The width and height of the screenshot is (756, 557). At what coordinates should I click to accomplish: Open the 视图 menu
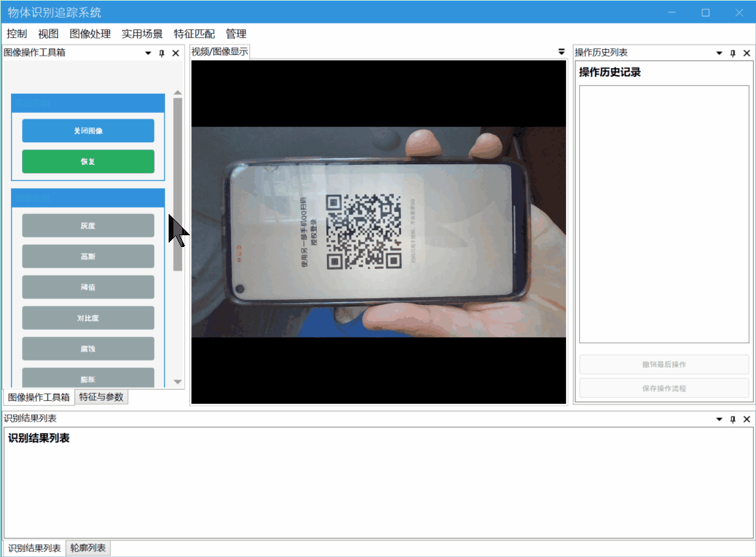click(x=48, y=34)
